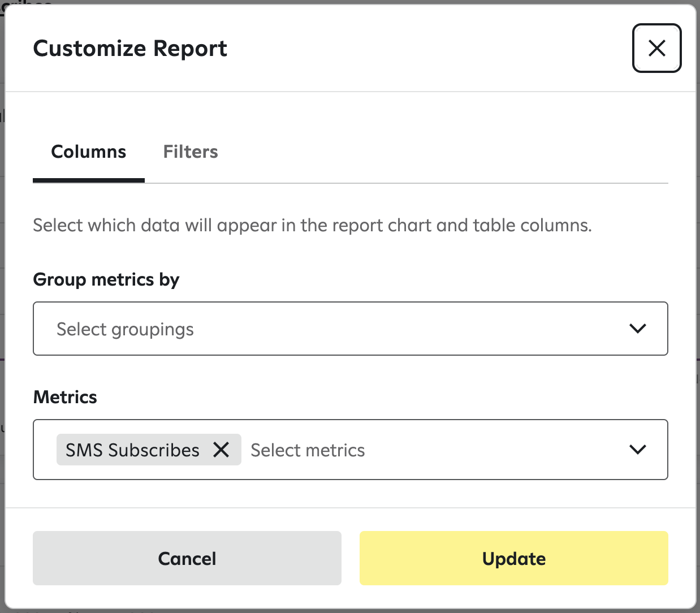700x613 pixels.
Task: Apply changes with the Update button
Action: point(513,558)
